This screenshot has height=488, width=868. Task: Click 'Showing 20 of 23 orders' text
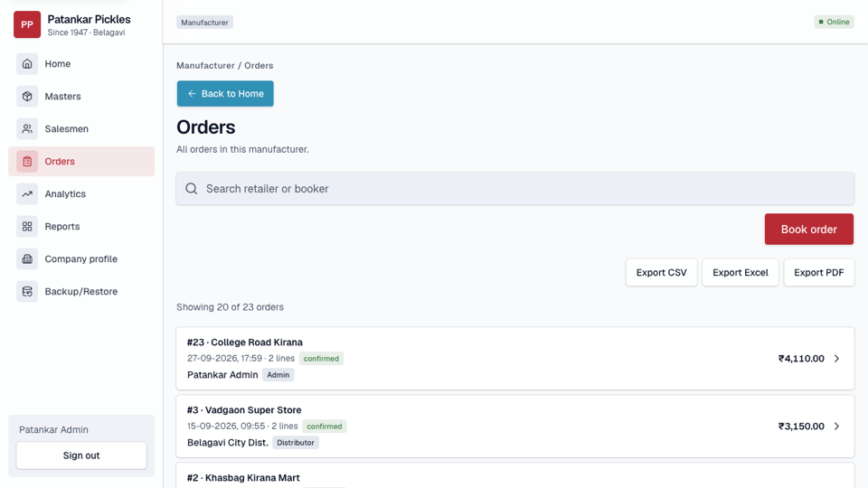(230, 307)
